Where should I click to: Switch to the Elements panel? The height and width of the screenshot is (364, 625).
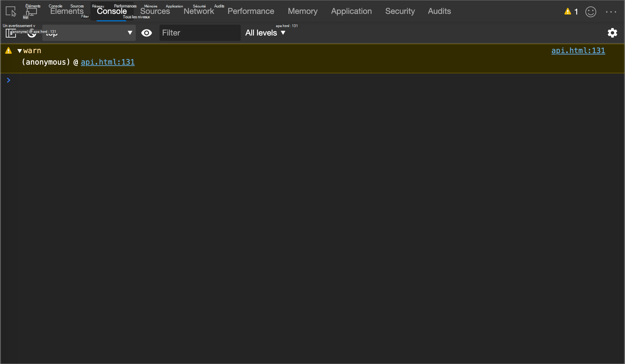click(x=67, y=11)
